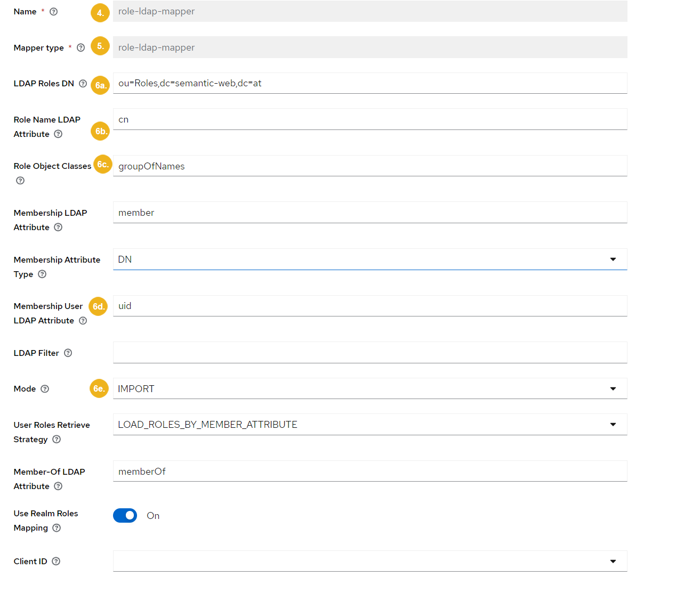The image size is (700, 593).
Task: Click the yellow 6a step badge
Action: tap(100, 85)
